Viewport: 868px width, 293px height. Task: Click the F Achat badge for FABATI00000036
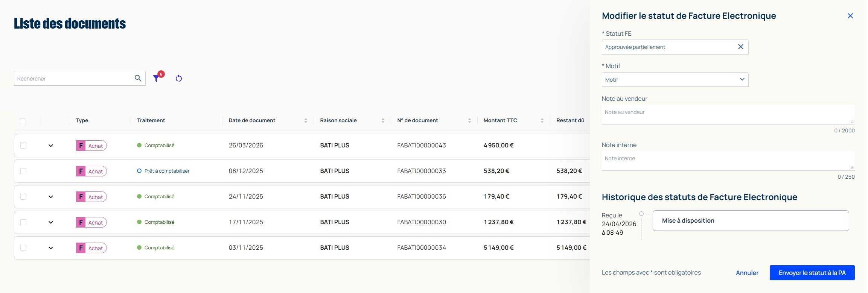pos(91,197)
